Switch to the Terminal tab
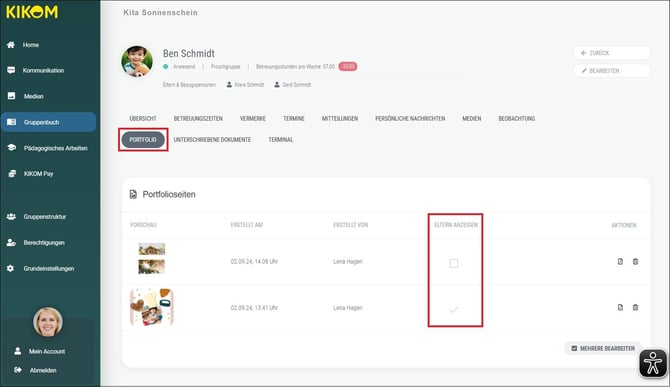Screen dimensions: 670x387 [x=281, y=140]
